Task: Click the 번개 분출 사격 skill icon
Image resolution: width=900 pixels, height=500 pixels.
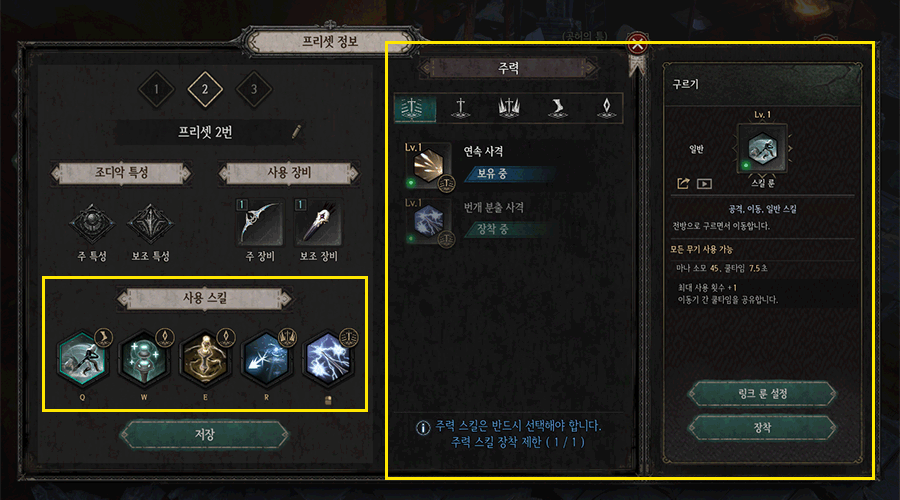Action: coord(428,222)
